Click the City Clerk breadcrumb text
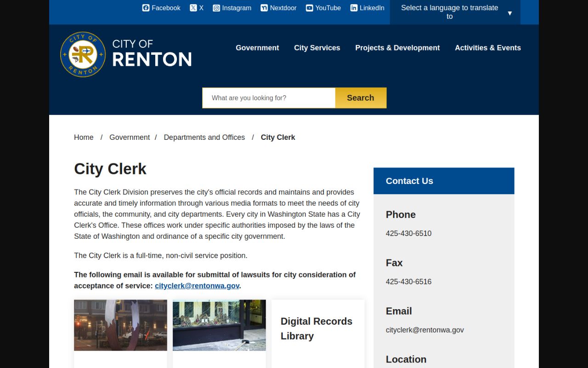588x368 pixels. pyautogui.click(x=278, y=137)
